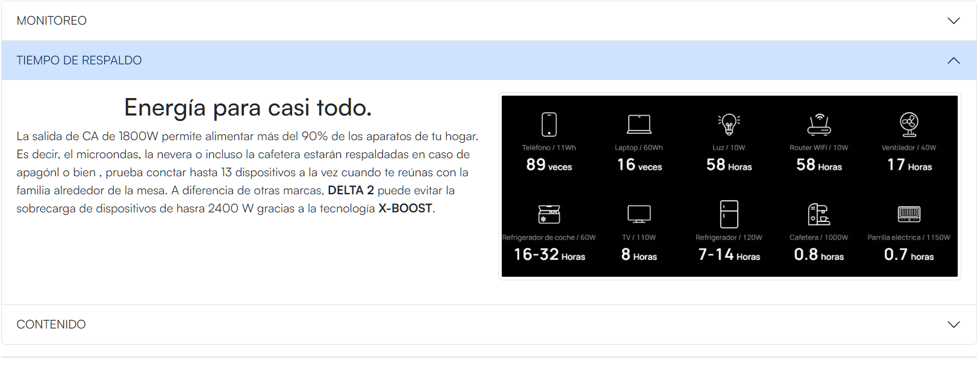Click the 'Ventilador / 40W' label
Viewport: 980px width, 370px height.
click(909, 147)
